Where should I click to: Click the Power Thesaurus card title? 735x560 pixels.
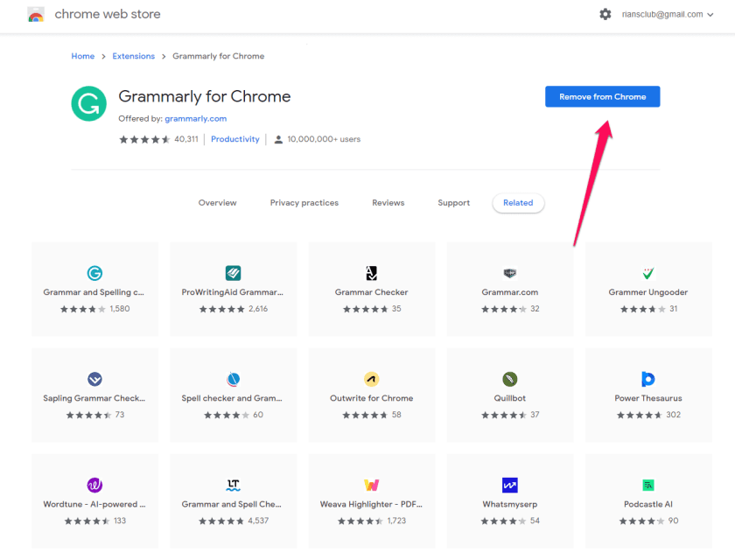click(648, 398)
